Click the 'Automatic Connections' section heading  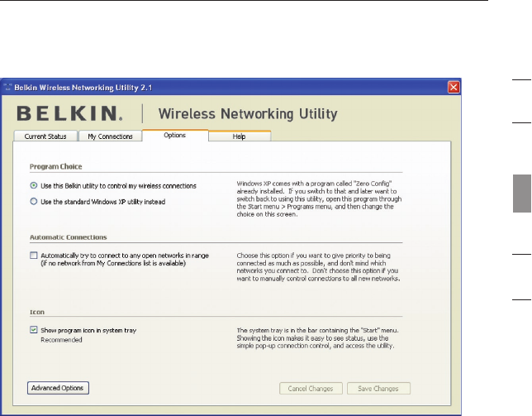click(69, 237)
